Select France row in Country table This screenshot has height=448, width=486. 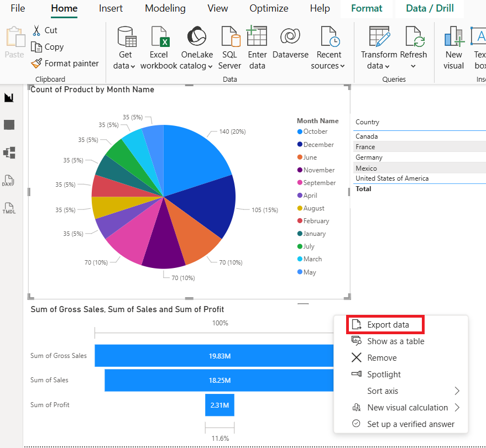point(419,147)
